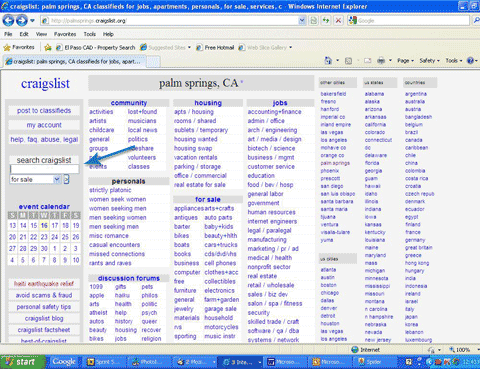Click the Start button on taskbar

pos(23,362)
